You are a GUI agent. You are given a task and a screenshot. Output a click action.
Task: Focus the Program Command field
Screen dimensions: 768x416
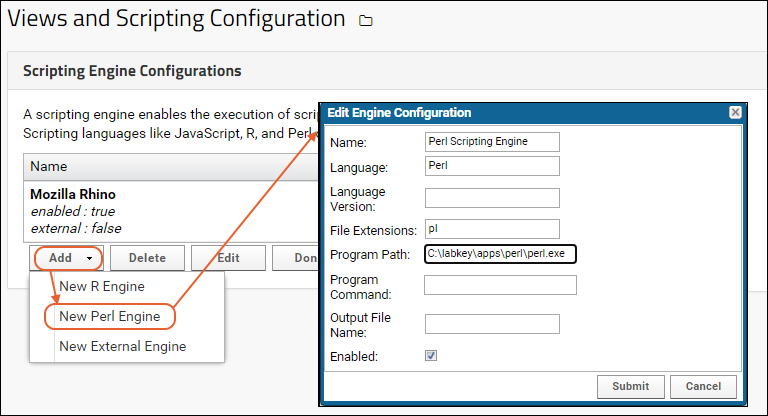pos(500,285)
